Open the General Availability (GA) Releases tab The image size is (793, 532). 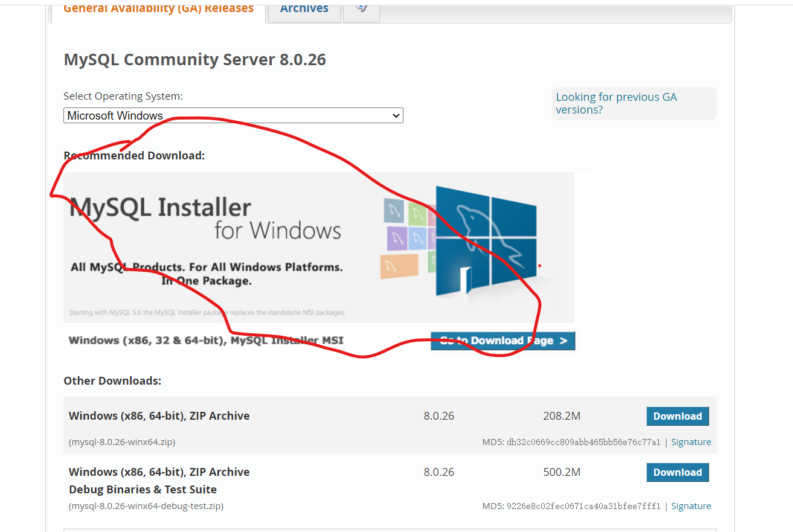pyautogui.click(x=158, y=11)
